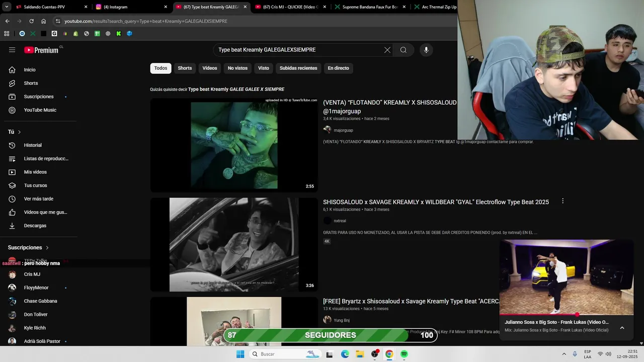Click the miniplayer video Julianno Sosa
Viewport: 644px width, 362px height.
tap(566, 277)
